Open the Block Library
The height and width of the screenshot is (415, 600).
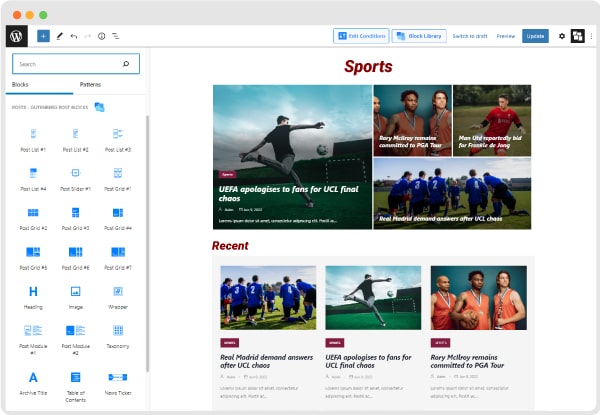[419, 36]
